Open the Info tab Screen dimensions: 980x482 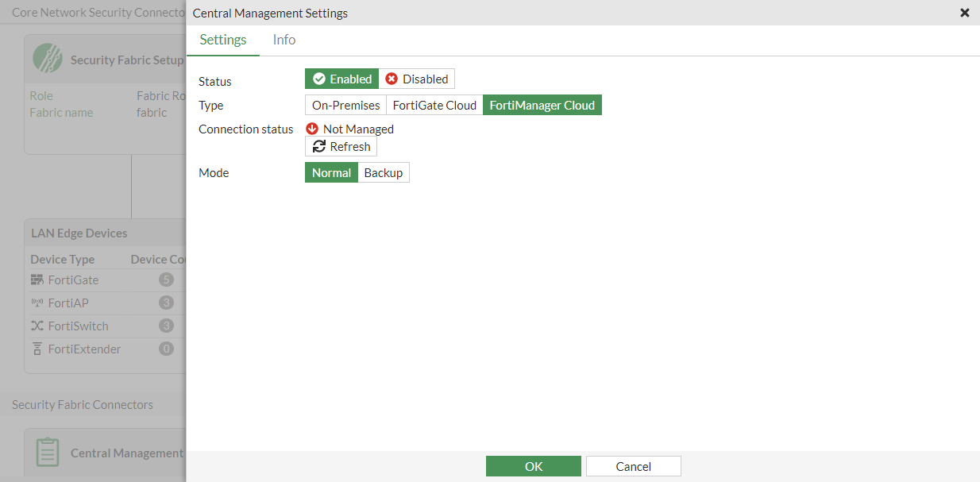[x=284, y=40]
